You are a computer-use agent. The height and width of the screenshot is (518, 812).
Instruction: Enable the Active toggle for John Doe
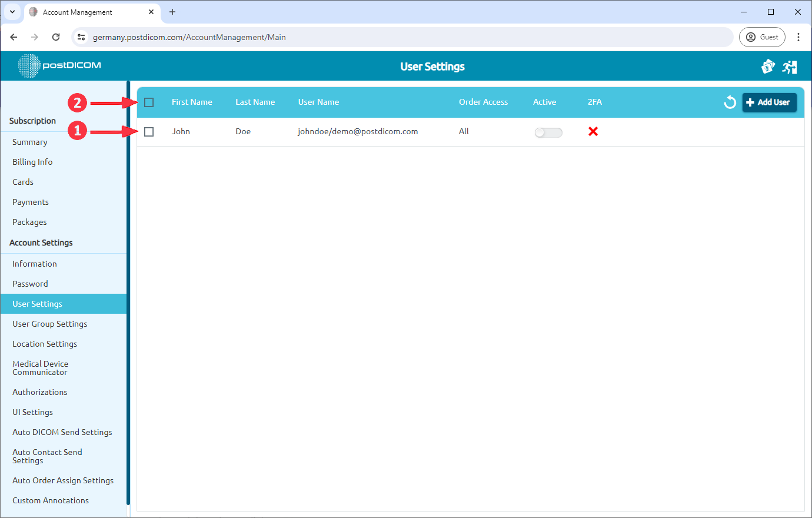pyautogui.click(x=548, y=132)
